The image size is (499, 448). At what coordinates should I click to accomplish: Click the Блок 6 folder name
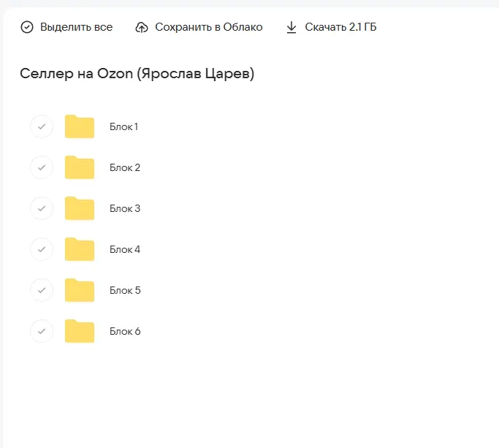125,331
